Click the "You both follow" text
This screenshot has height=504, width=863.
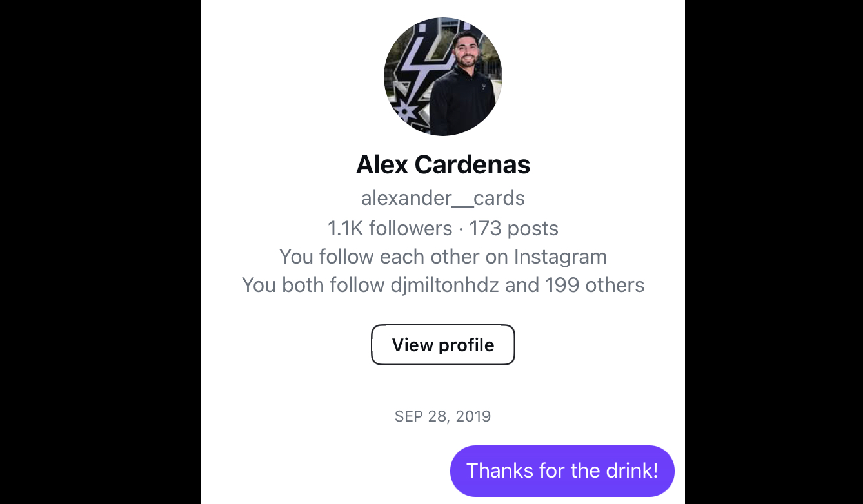(x=313, y=285)
